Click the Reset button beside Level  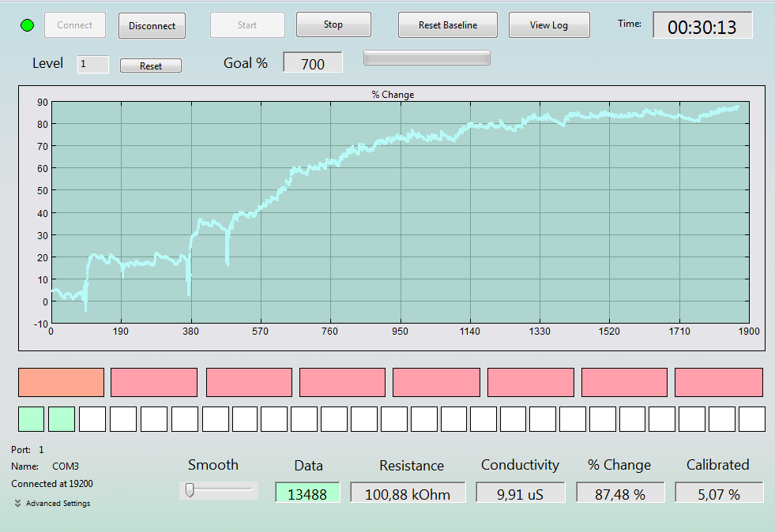[151, 66]
